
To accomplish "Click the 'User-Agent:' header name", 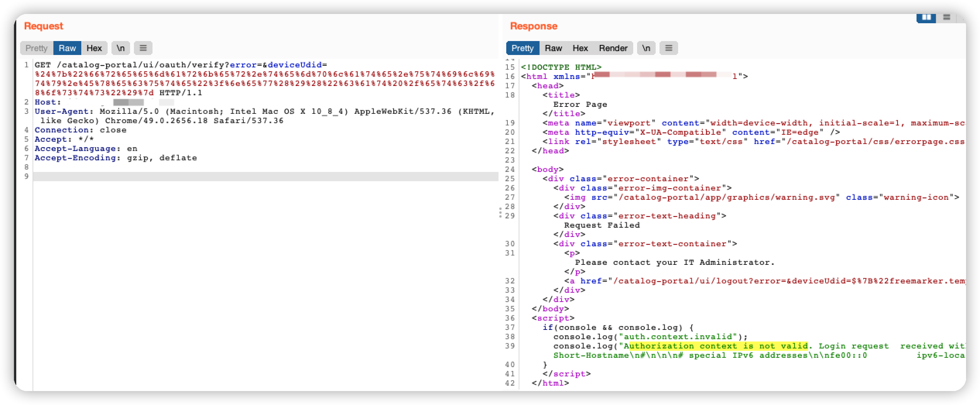I will pyautogui.click(x=64, y=112).
